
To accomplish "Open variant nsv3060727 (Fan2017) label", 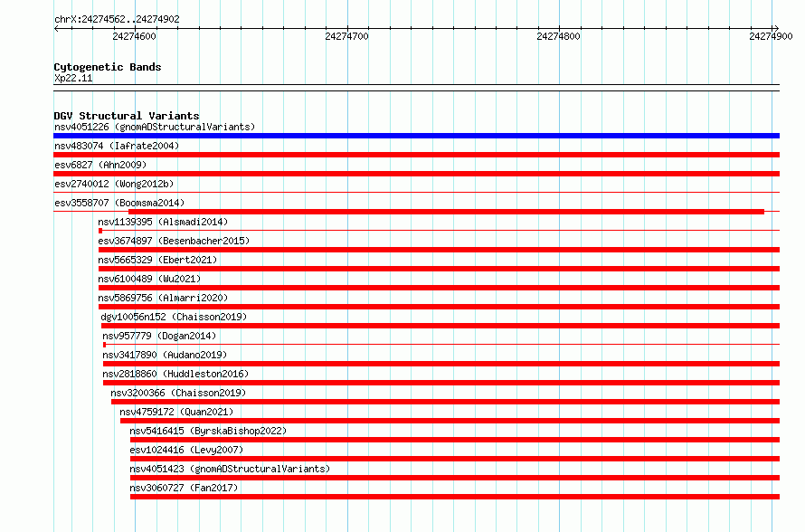I will (184, 488).
